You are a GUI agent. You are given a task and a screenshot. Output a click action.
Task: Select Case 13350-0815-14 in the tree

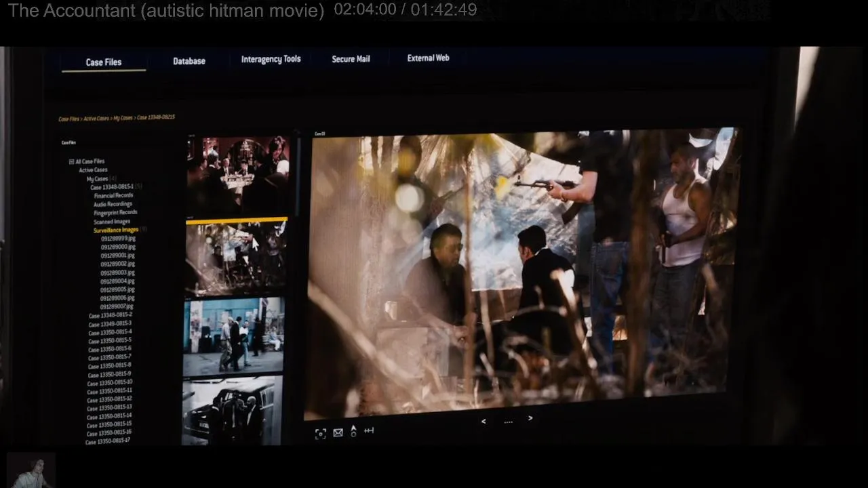coord(109,415)
